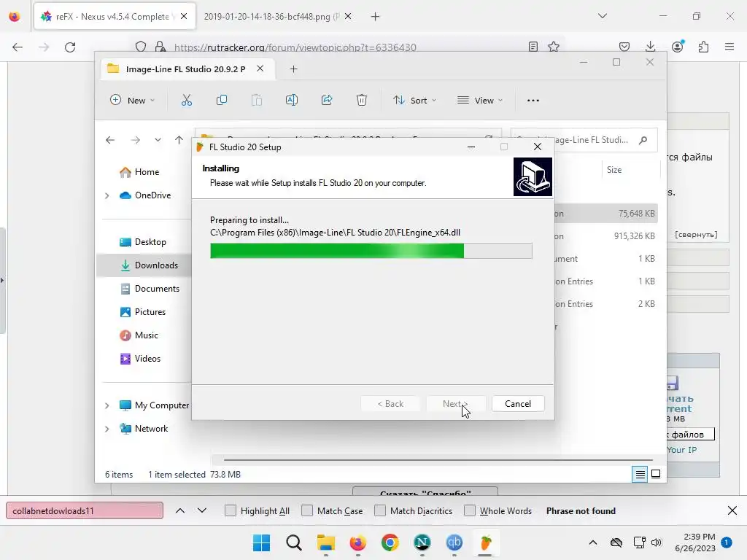The width and height of the screenshot is (747, 560).
Task: Open the Windows Start menu
Action: (x=261, y=542)
